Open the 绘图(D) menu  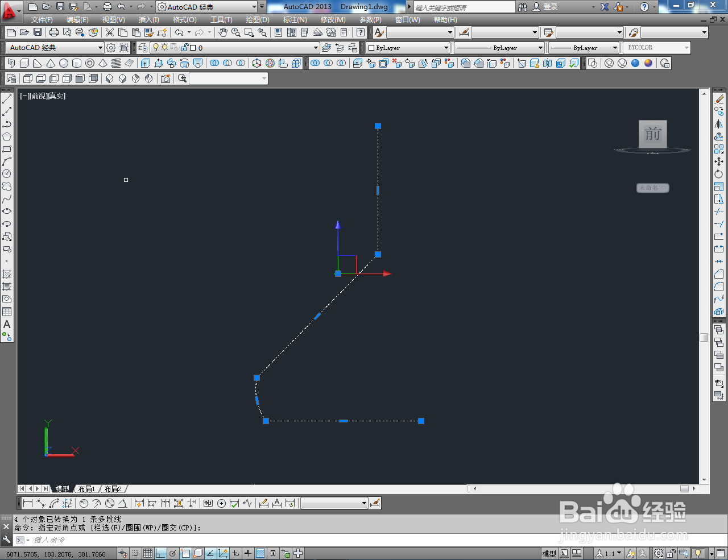258,20
